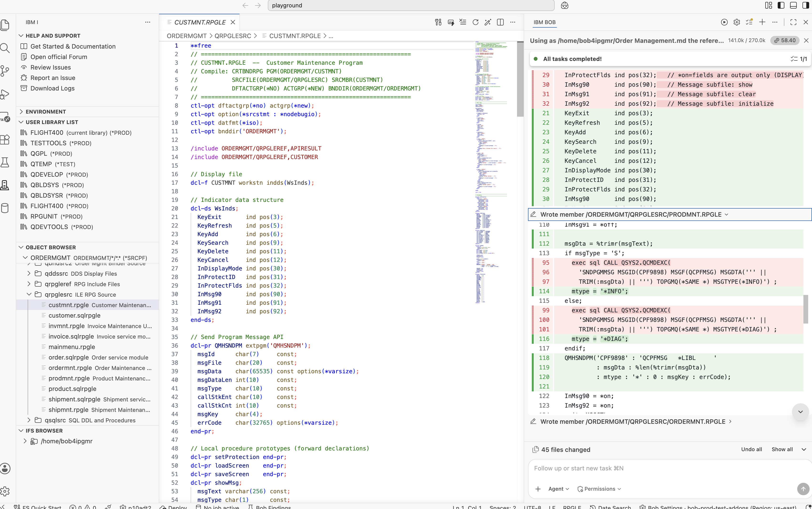Viewport: 812px width, 509px height.
Task: Click scroll-to-bottom chevron button in chat
Action: [x=801, y=412]
